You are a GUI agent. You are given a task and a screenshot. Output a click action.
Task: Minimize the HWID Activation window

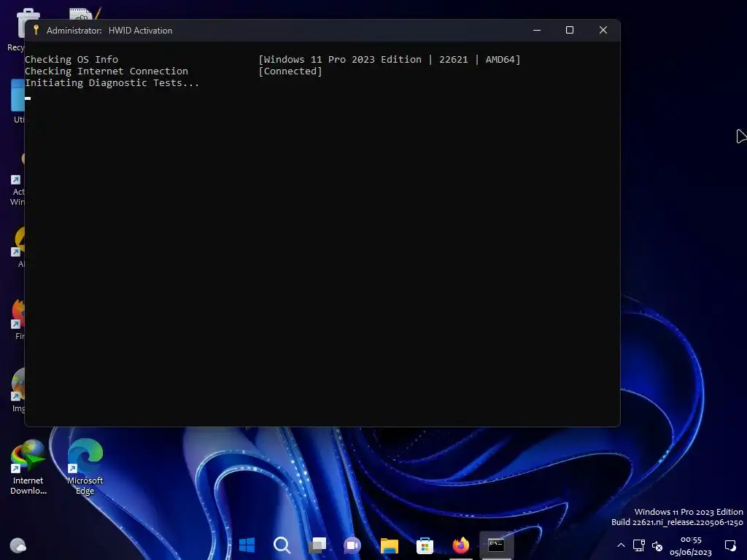pyautogui.click(x=537, y=30)
